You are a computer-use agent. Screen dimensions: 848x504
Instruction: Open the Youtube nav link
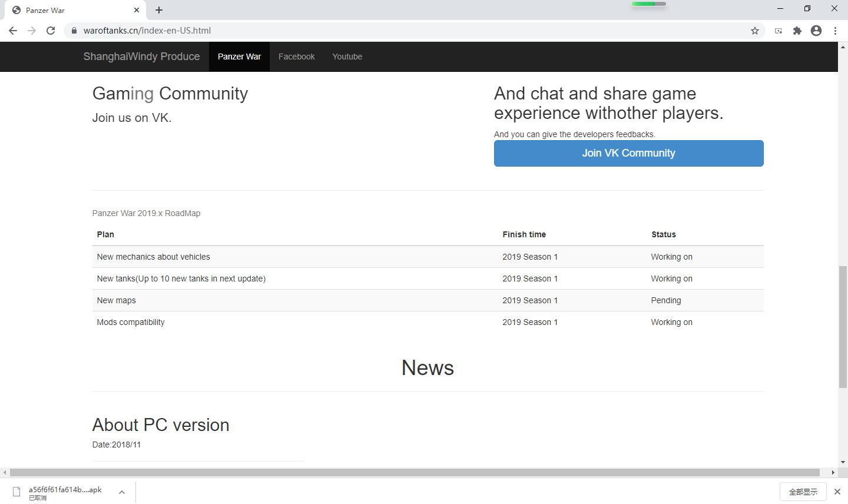pos(347,57)
